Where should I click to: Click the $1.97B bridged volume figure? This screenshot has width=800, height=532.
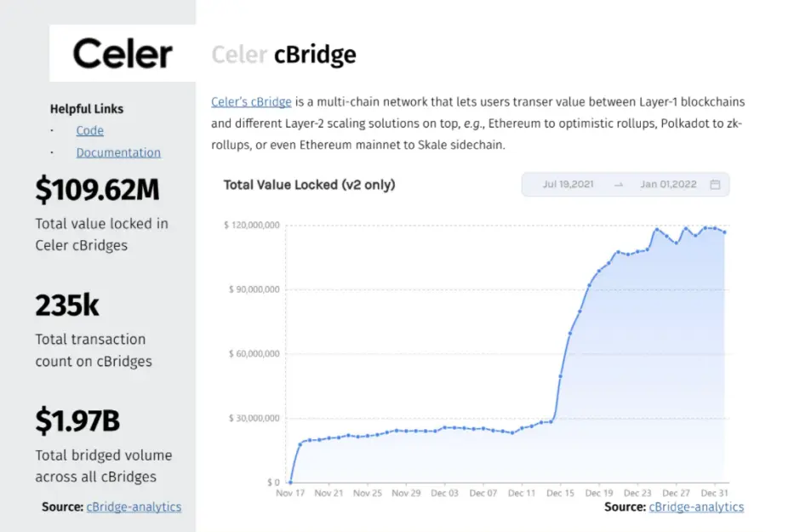click(x=77, y=420)
